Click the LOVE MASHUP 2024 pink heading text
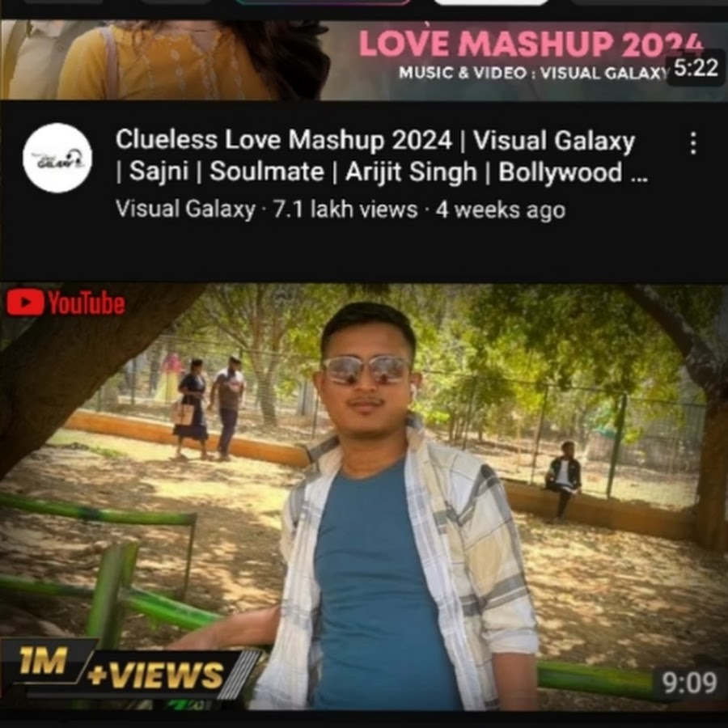This screenshot has width=728, height=728. (x=530, y=44)
